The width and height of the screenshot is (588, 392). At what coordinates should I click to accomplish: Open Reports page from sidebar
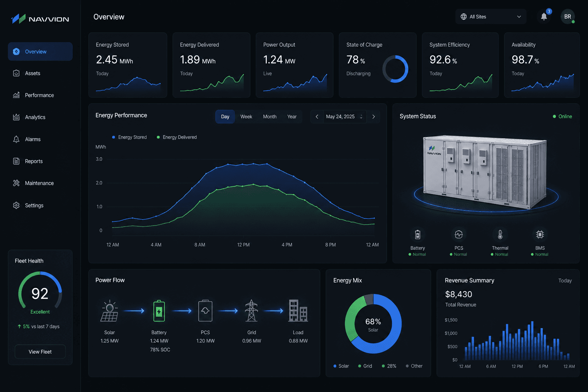(40, 161)
